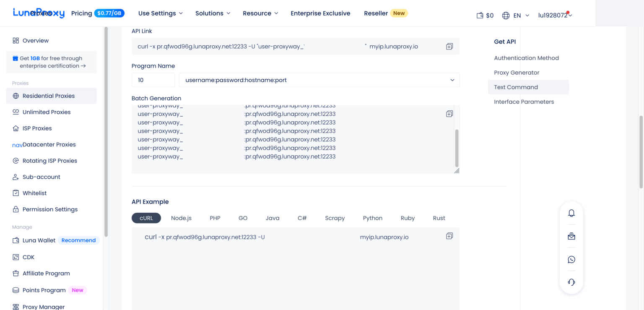Select the Residential Proxies sidebar icon

(15, 96)
